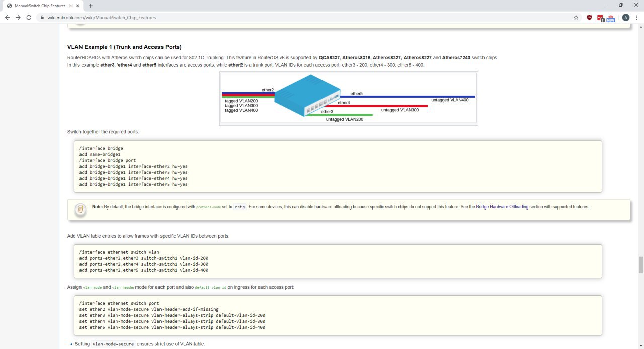Image resolution: width=644 pixels, height=349 pixels.
Task: Open the Bridge Hardware Offloading link
Action: [502, 207]
